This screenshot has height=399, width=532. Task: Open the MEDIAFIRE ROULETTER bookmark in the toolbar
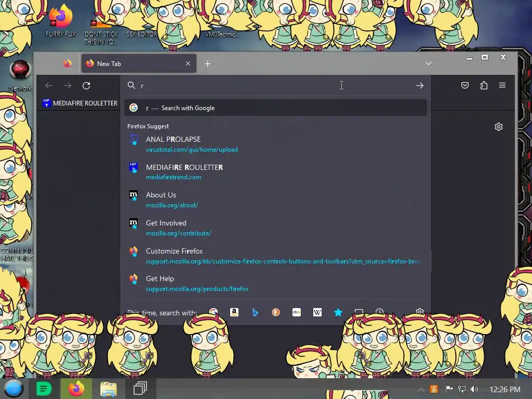tap(80, 103)
